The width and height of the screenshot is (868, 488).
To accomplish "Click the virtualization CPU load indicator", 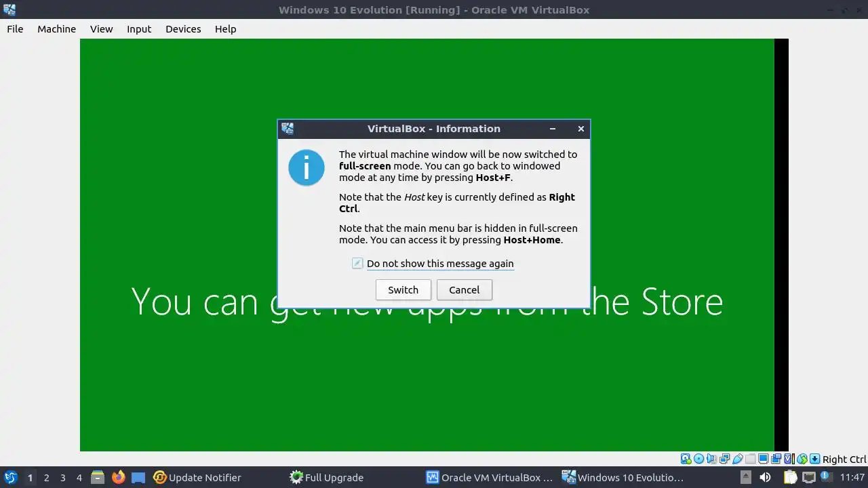I will coord(789,459).
